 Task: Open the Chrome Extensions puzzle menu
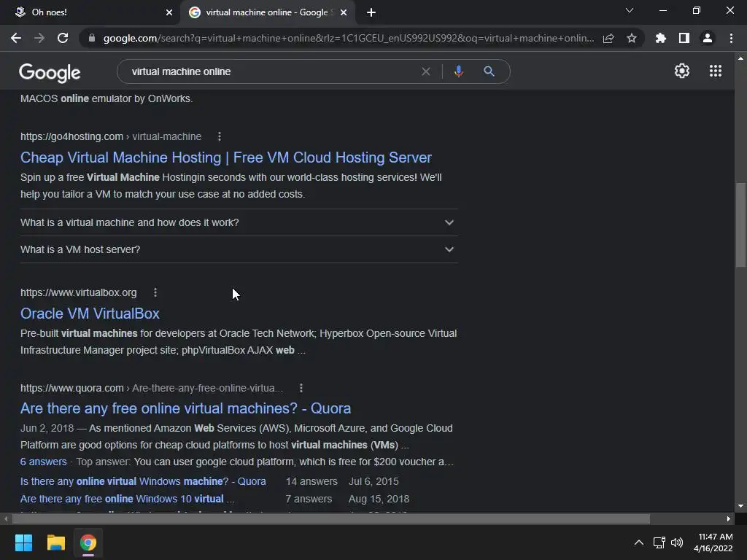tap(661, 38)
